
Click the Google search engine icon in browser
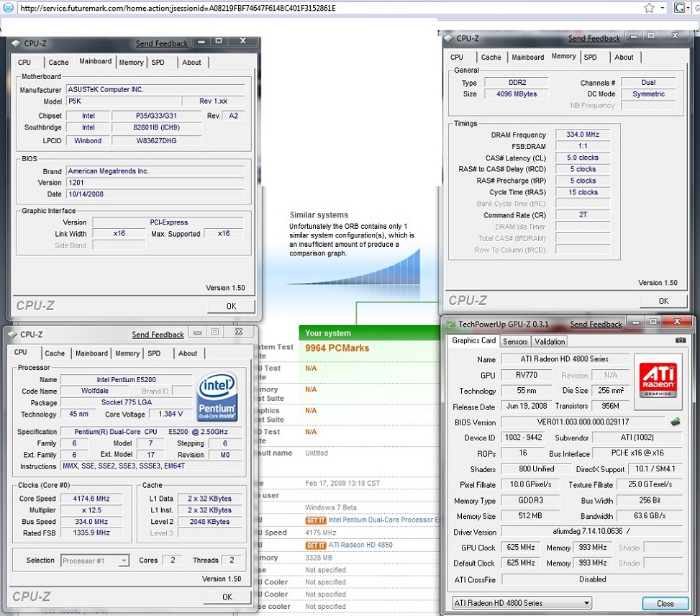679,8
